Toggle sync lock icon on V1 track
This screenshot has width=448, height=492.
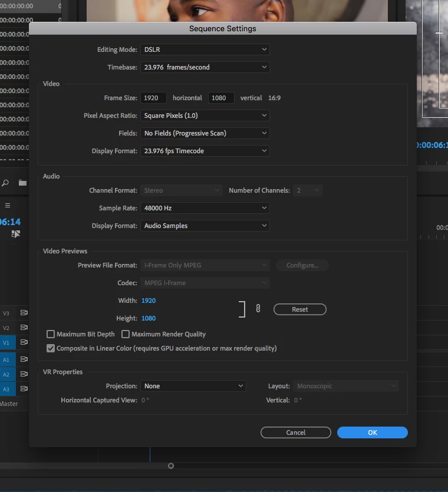(x=24, y=342)
